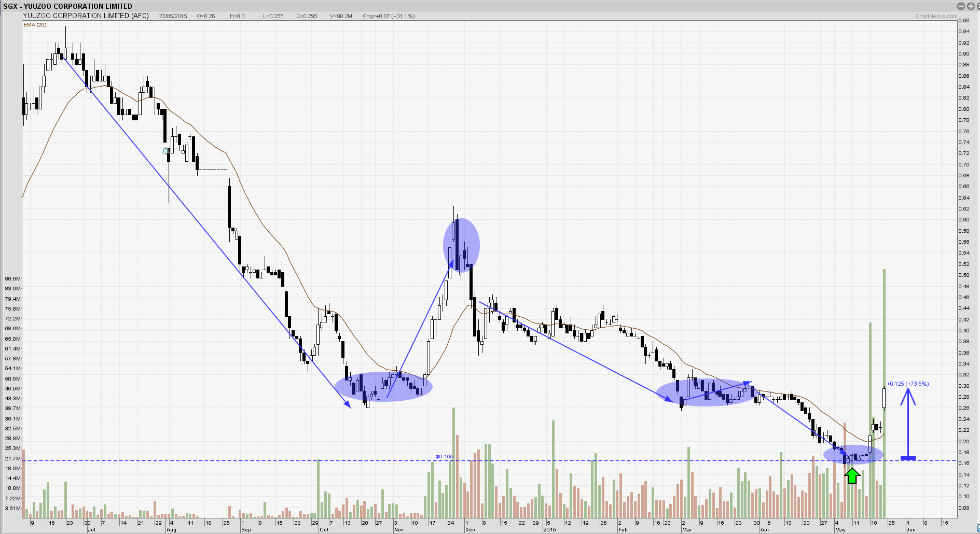Click the minus button in the chart header
The height and width of the screenshot is (534, 980).
pyautogui.click(x=960, y=6)
